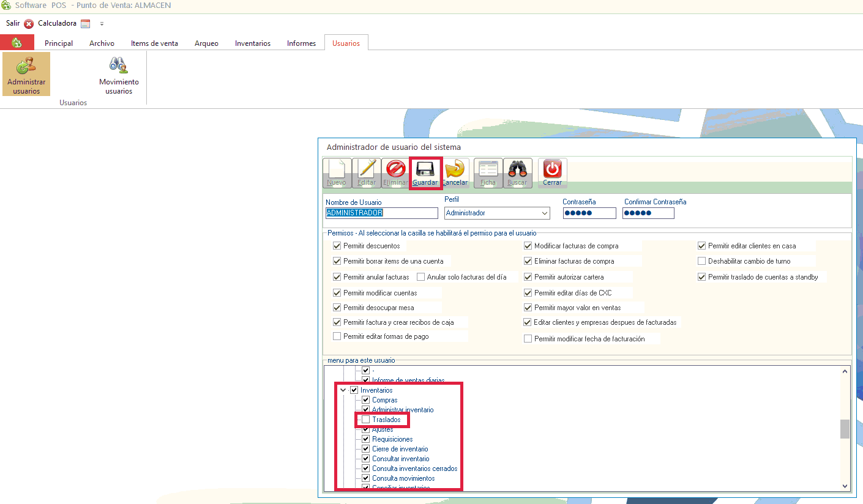Open the quick access toolbar customize arrow
863x504 pixels.
pos(102,24)
